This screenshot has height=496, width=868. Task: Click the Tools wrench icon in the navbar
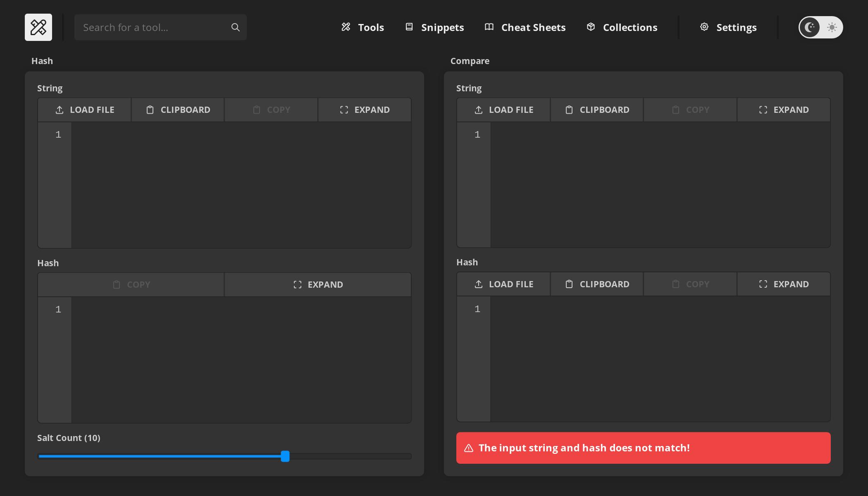pos(346,27)
